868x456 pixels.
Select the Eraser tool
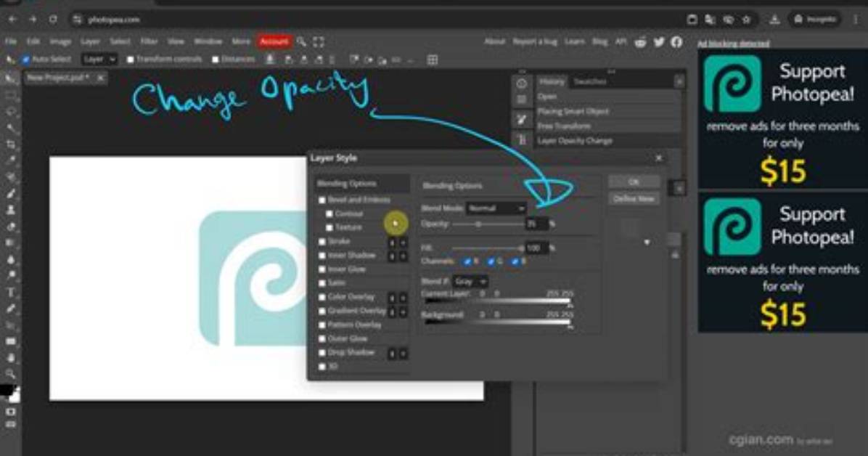[10, 227]
